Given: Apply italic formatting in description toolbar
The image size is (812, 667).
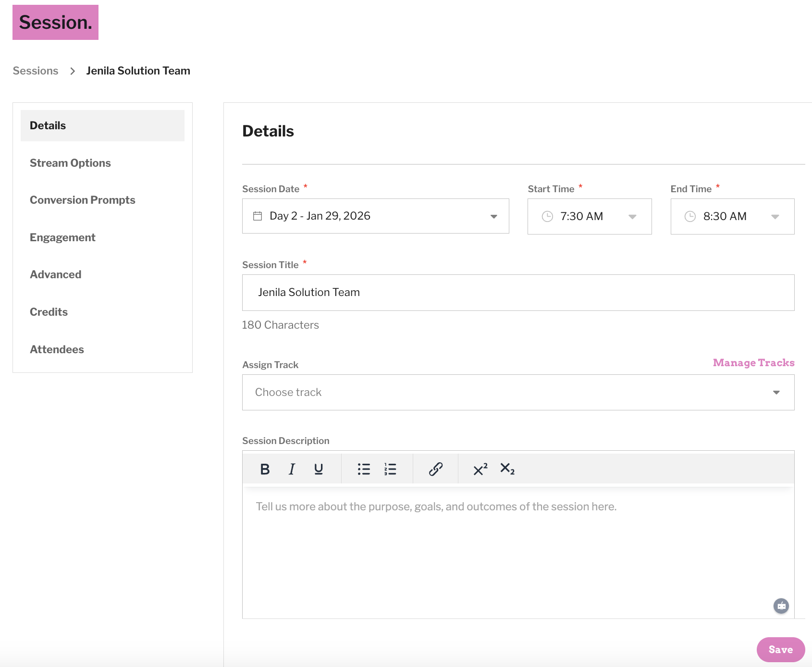Looking at the screenshot, I should click(x=292, y=469).
